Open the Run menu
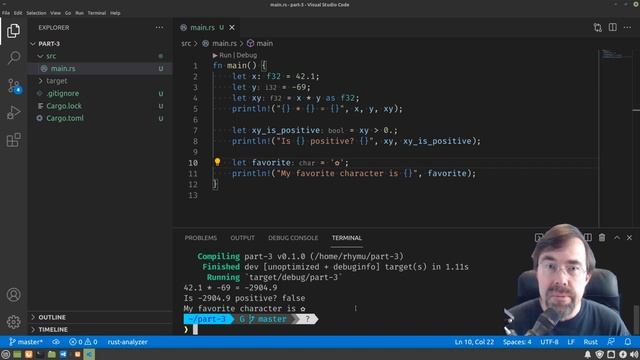 click(80, 13)
